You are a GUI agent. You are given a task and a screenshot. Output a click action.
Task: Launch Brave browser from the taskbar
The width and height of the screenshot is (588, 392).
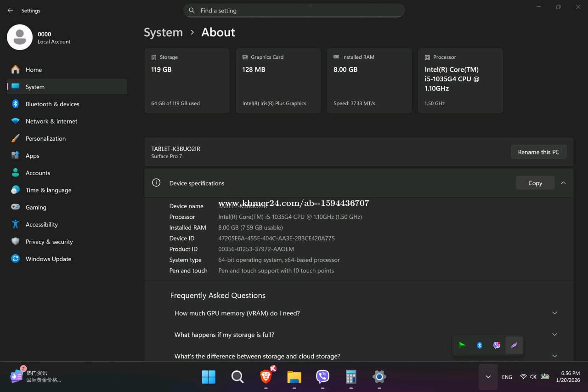click(266, 377)
